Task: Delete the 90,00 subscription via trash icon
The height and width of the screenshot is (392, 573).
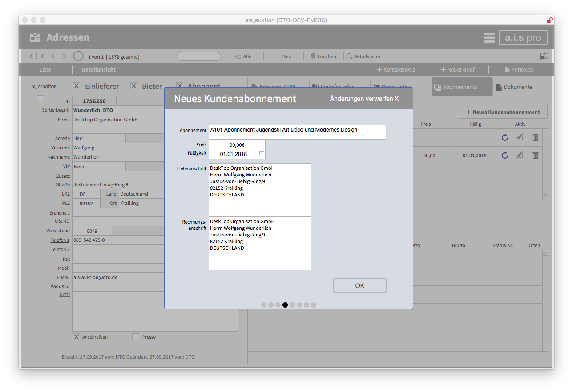Action: coord(535,155)
